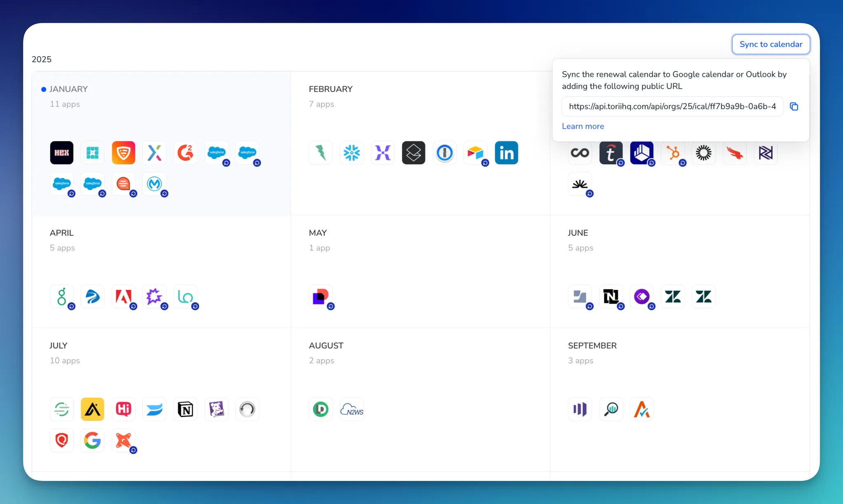
Task: Open the Adobe app in April
Action: (x=123, y=296)
